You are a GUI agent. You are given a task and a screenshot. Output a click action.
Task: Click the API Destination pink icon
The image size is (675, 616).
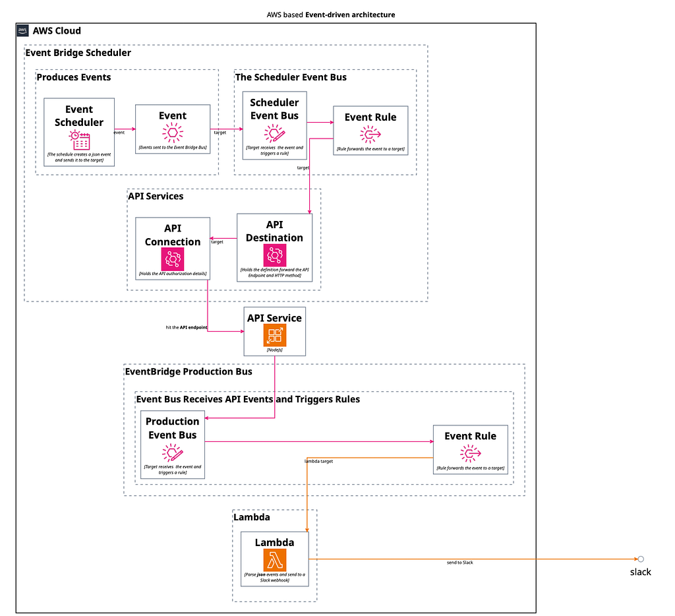point(275,255)
